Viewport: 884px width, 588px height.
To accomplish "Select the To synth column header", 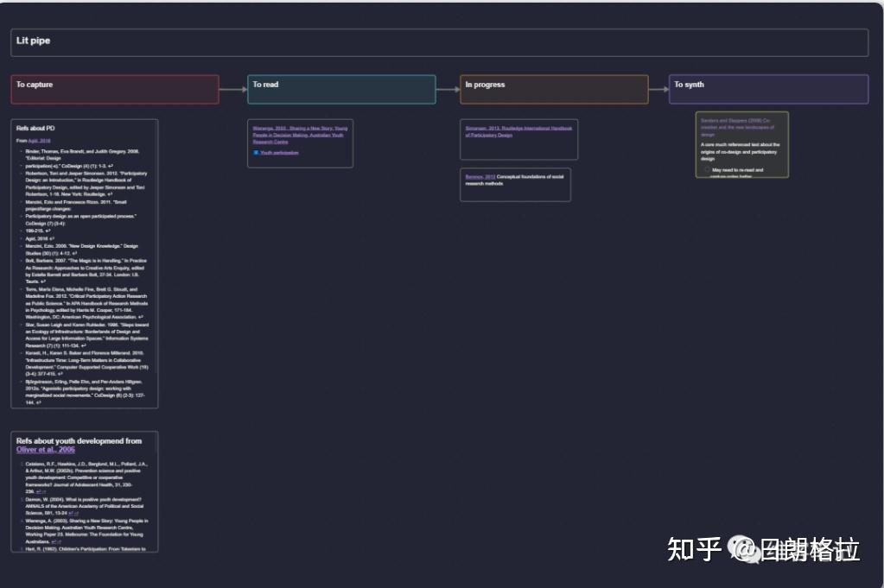I will 767,88.
